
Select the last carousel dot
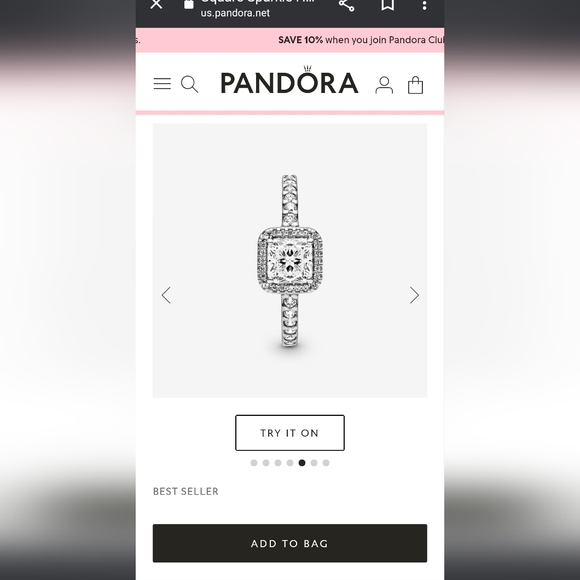click(x=326, y=463)
